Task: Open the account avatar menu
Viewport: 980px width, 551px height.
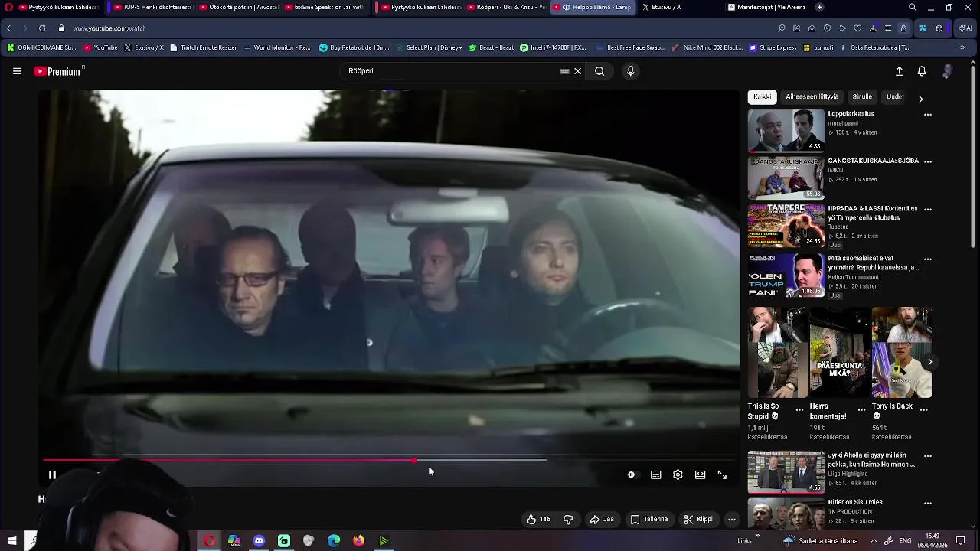Action: coord(948,71)
